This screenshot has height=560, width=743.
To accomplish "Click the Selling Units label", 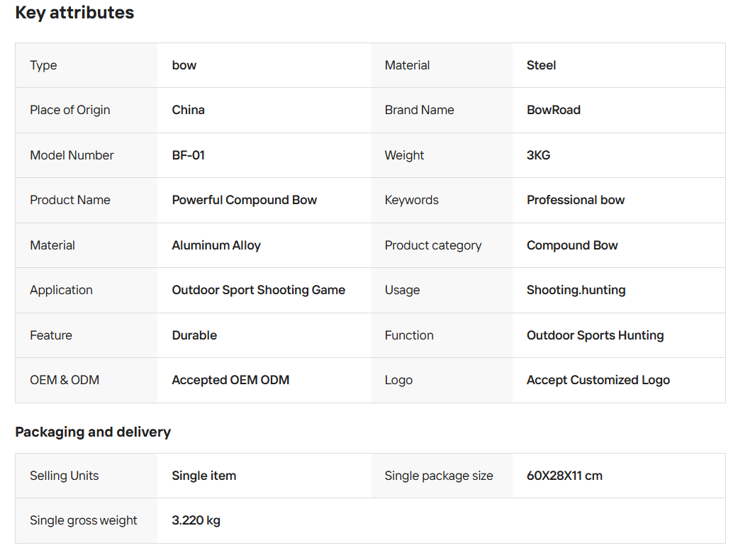I will (65, 476).
